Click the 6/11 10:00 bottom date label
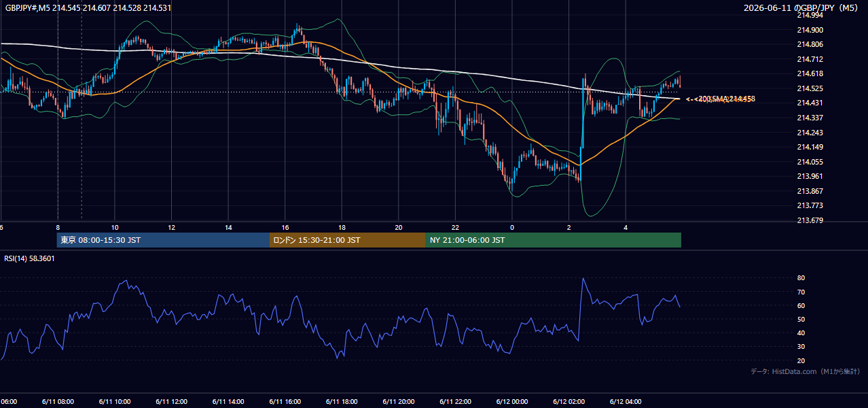The image size is (868, 408). [114, 402]
